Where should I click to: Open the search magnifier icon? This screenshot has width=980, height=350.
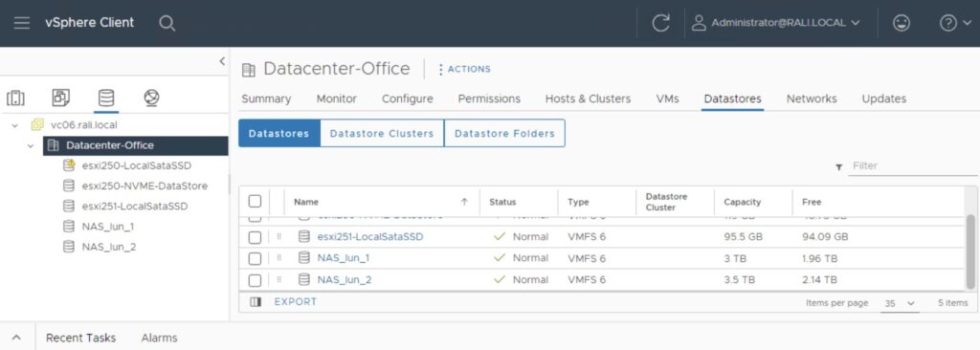(167, 24)
